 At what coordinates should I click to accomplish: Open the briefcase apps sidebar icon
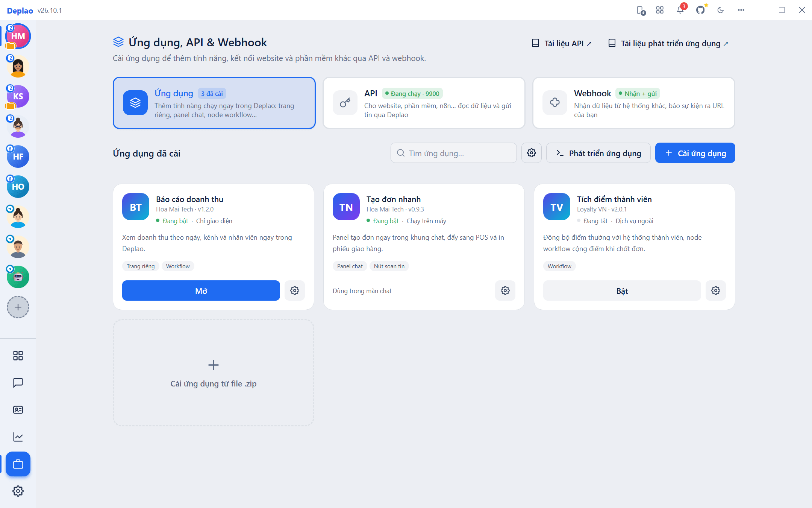click(18, 464)
